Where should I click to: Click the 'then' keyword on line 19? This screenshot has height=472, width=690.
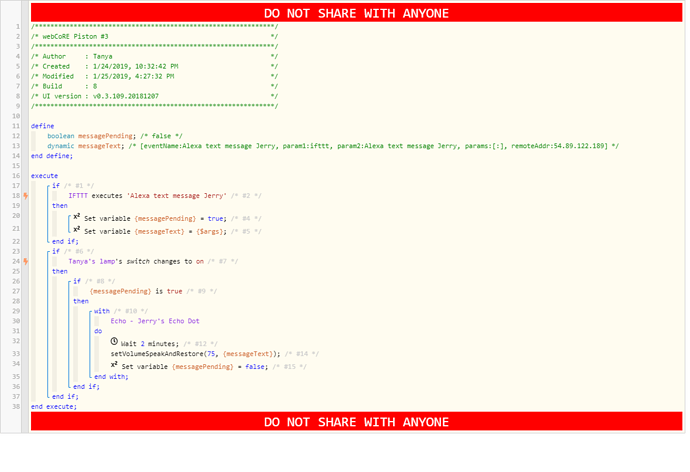pyautogui.click(x=60, y=205)
